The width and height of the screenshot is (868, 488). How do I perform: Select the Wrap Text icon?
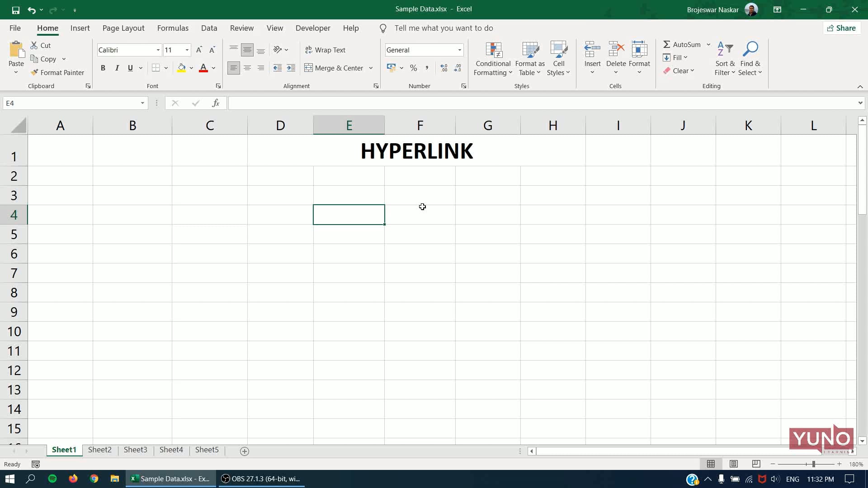click(x=309, y=50)
